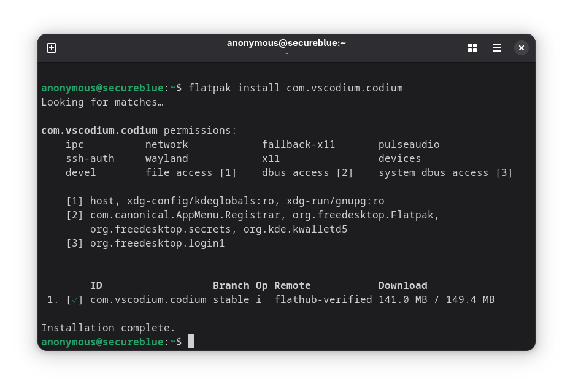Image resolution: width=573 pixels, height=392 pixels.
Task: Click the standalone 'x11' permission
Action: point(271,158)
